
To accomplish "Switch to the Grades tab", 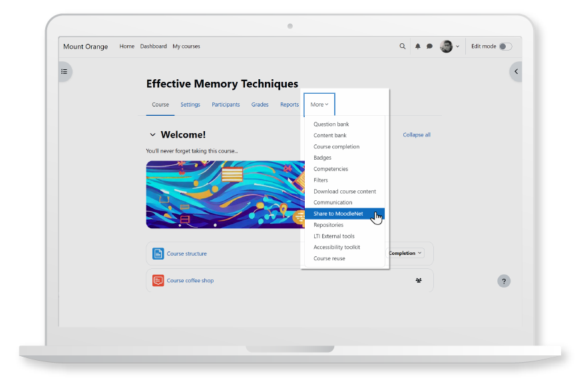I will tap(260, 104).
